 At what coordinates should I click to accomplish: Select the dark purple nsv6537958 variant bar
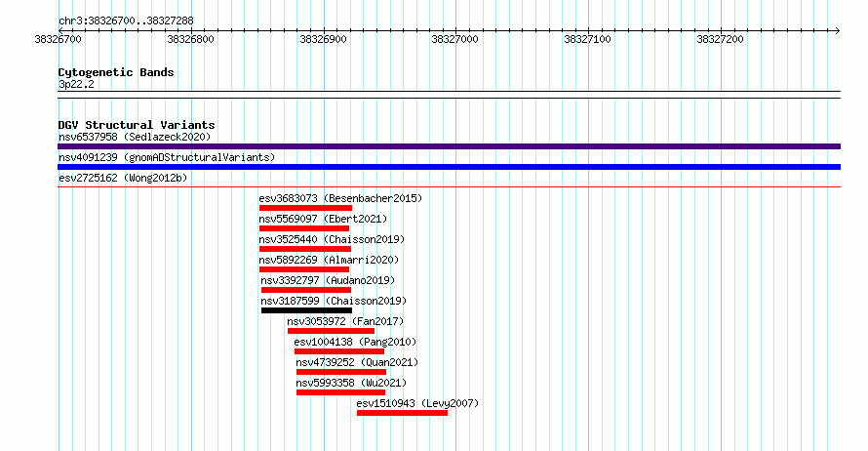449,146
